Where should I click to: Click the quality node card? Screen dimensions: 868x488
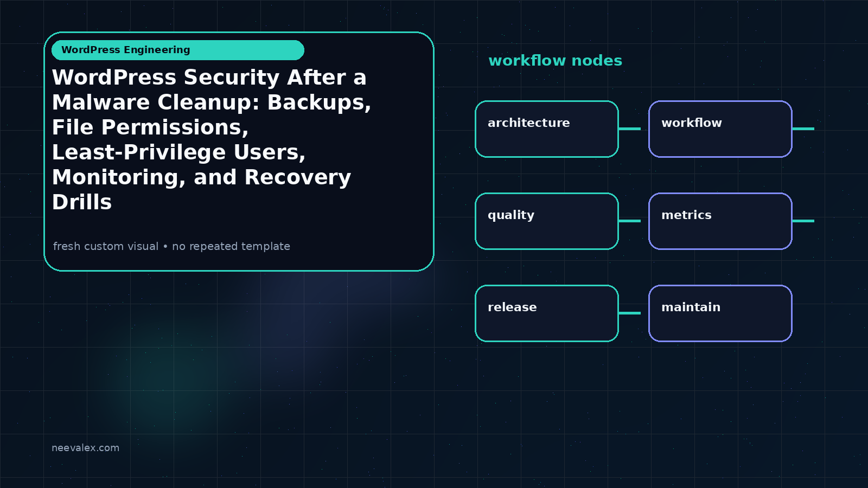547,221
